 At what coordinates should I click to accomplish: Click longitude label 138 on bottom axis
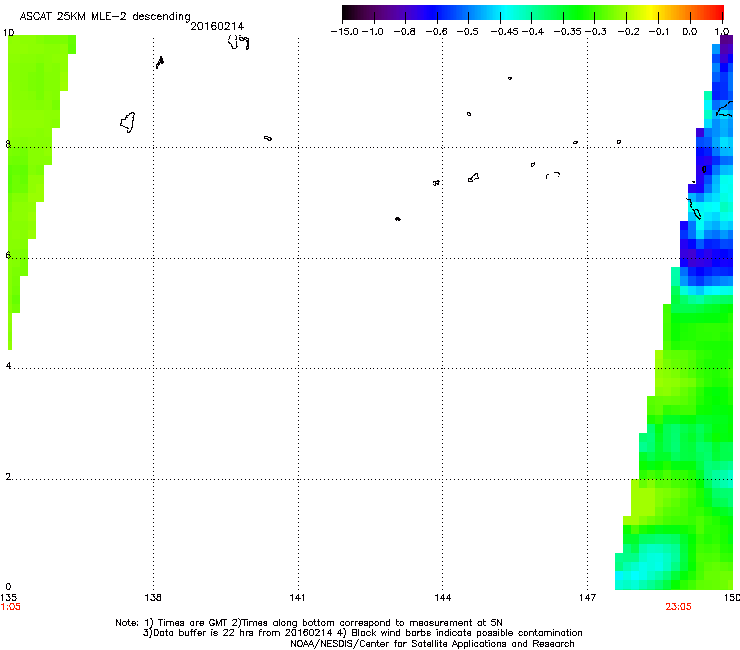pos(153,598)
